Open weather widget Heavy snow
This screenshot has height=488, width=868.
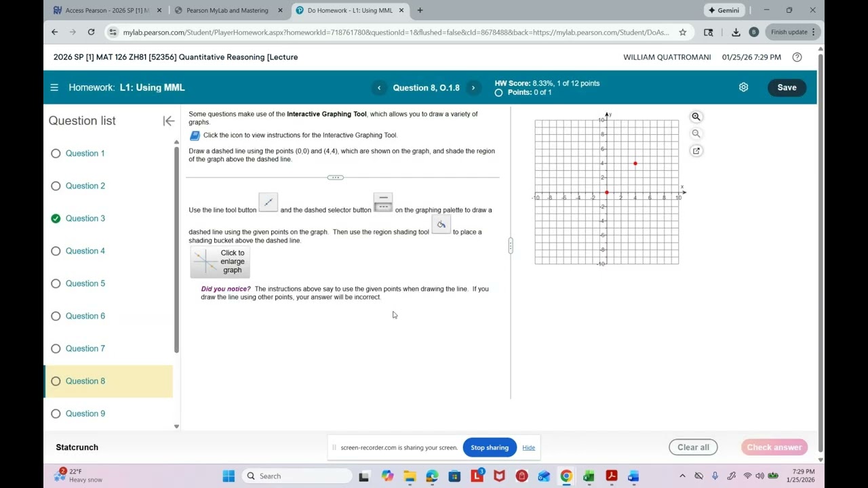pyautogui.click(x=79, y=476)
